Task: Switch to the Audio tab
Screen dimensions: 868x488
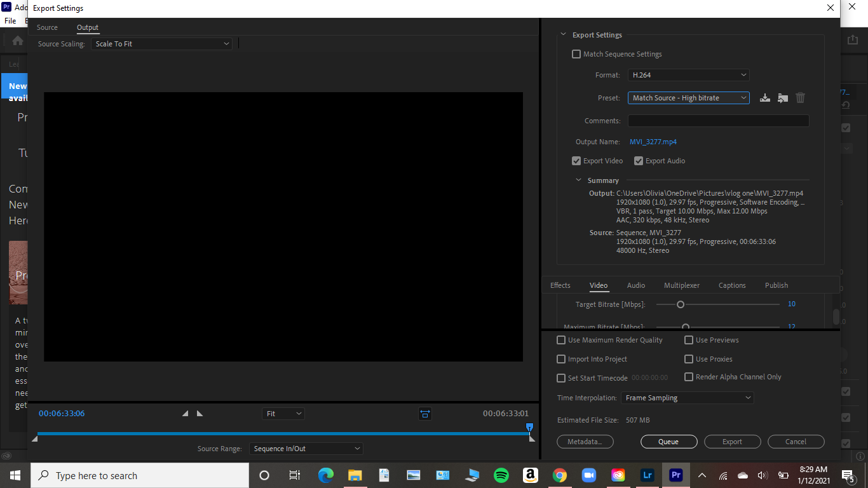Action: tap(635, 285)
